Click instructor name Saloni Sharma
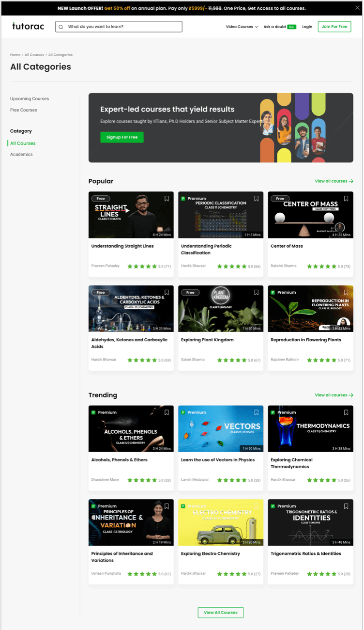The width and height of the screenshot is (364, 630). [x=193, y=360]
